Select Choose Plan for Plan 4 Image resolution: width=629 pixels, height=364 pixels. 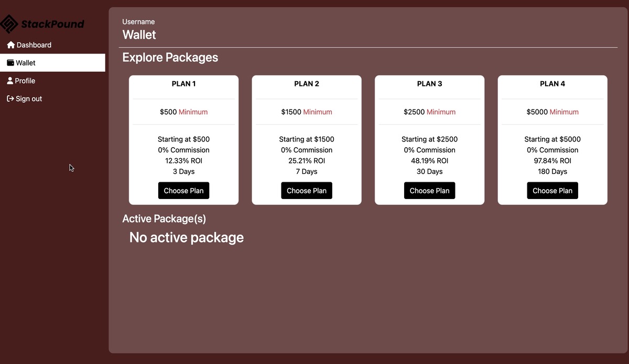coord(552,191)
